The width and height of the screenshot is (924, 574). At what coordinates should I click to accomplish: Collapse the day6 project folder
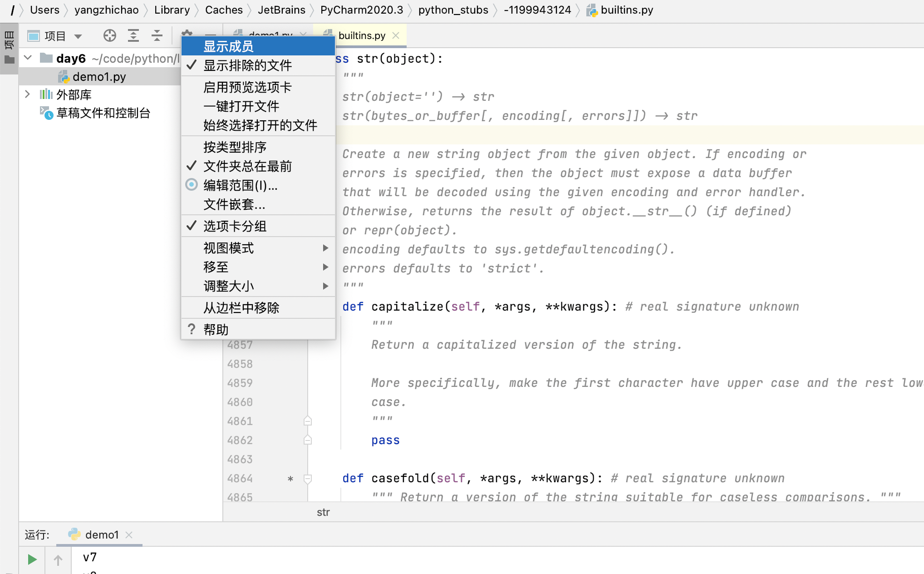tap(28, 58)
